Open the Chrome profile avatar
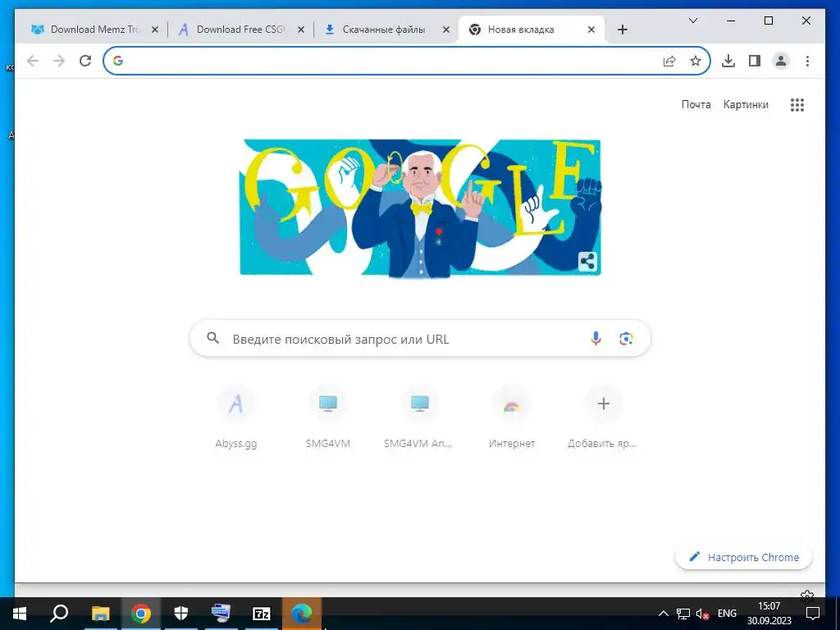This screenshot has height=630, width=840. (x=781, y=61)
